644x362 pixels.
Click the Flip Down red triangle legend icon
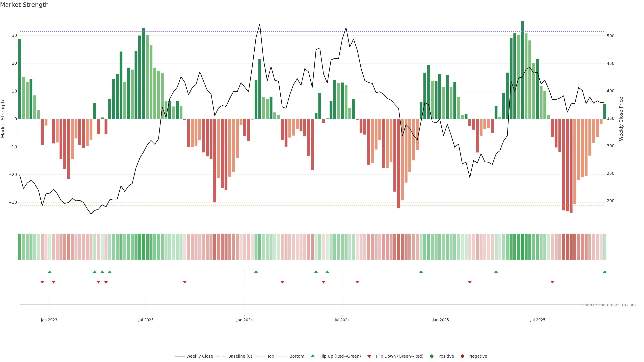(369, 356)
